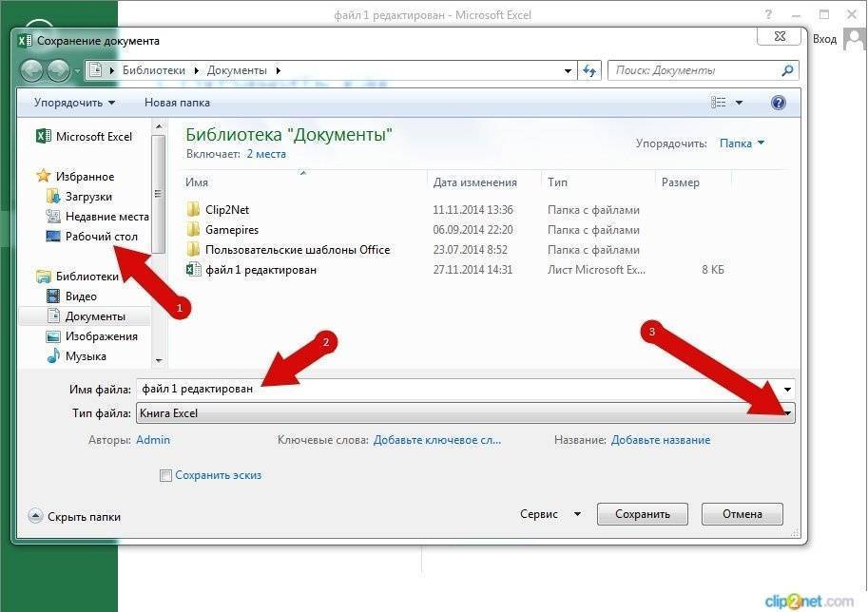868x612 pixels.
Task: Enable the Сохранить эскиз checkbox
Action: (166, 475)
